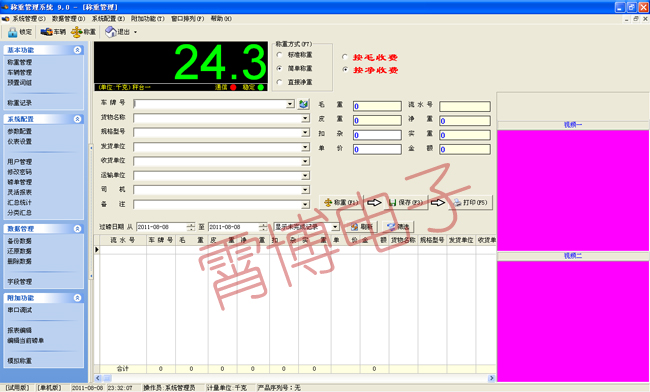
Task: Open the data management (数据管理) menu
Action: (68, 19)
